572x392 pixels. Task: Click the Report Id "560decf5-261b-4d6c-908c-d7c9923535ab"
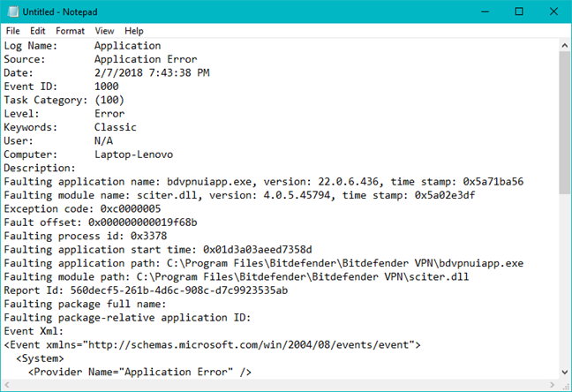coord(179,290)
